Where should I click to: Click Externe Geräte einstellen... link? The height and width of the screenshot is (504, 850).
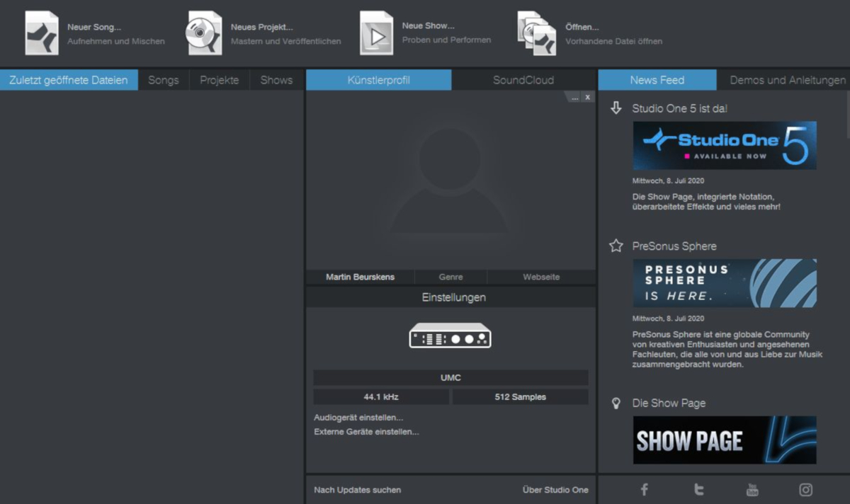(366, 432)
